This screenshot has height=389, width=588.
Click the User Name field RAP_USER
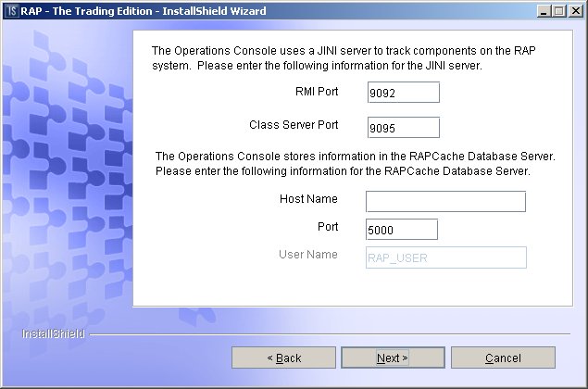point(446,257)
